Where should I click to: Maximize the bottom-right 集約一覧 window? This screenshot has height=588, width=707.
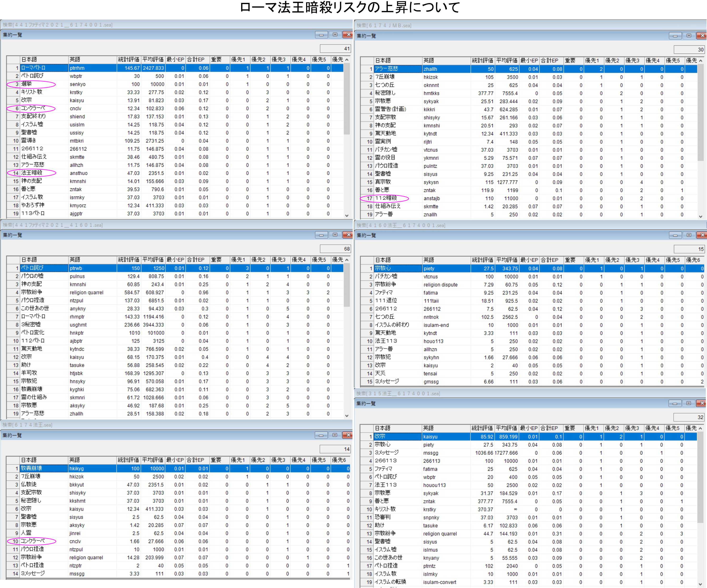click(x=688, y=403)
